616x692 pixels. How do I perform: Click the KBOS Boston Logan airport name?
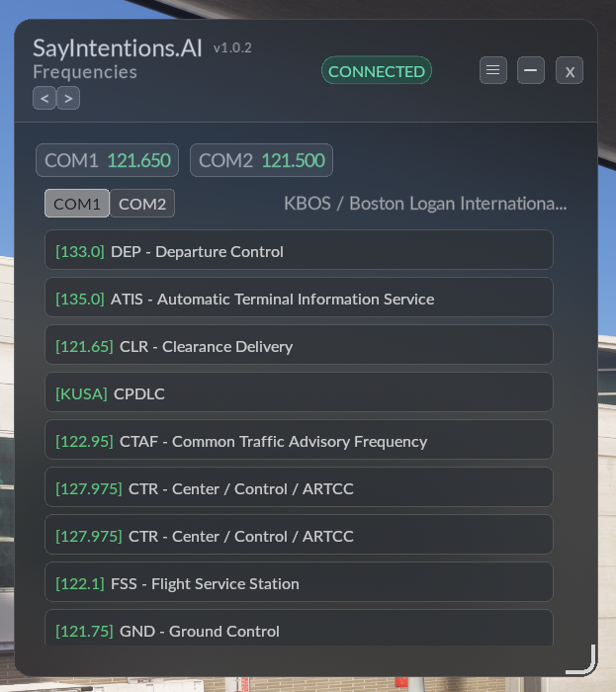(x=425, y=204)
